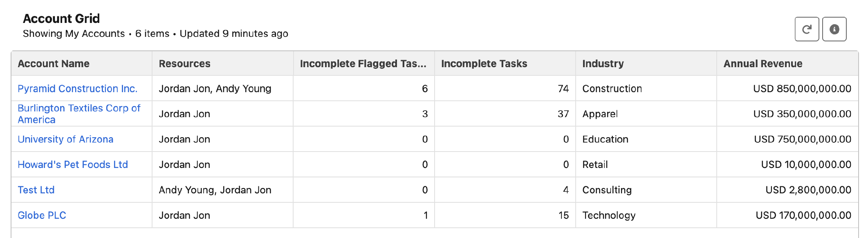Click the Incomplete Flagged Tasks column header
Viewport: 868px width, 238px height.
(x=363, y=63)
